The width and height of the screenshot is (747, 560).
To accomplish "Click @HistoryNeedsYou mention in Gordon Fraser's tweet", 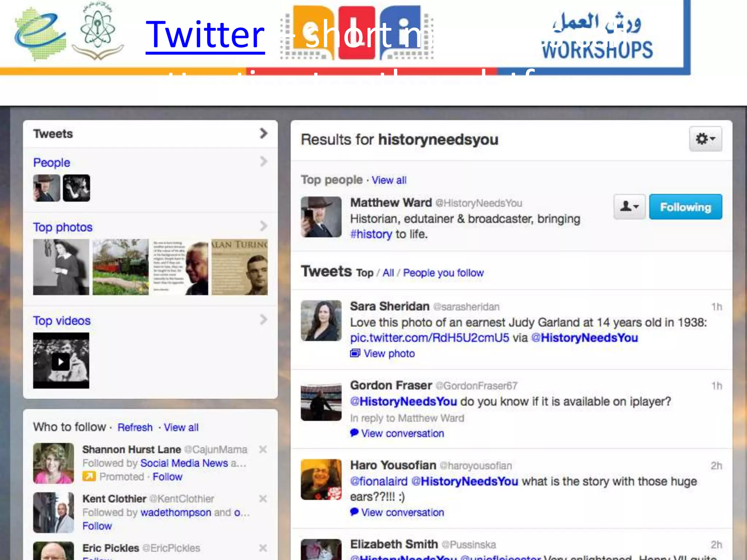I will pyautogui.click(x=403, y=401).
